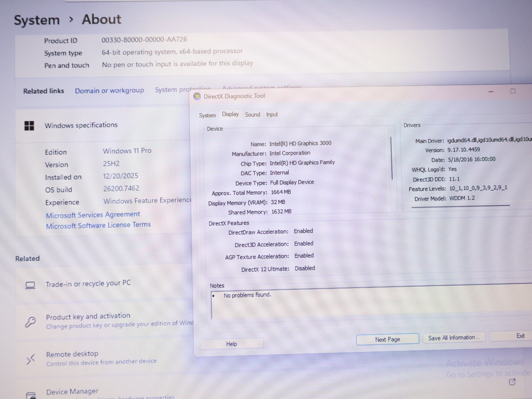Select the Driver Model value WDDM 1.2
This screenshot has height=399, width=532.
[462, 198]
